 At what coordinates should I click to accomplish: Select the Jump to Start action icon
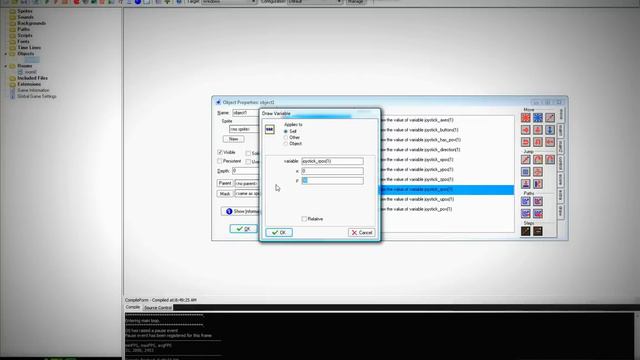pos(538,160)
